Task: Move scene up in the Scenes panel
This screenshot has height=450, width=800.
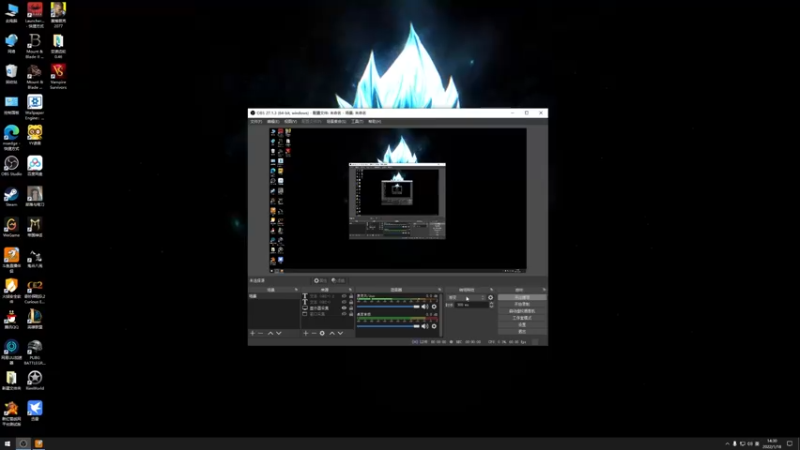Action: pos(270,333)
